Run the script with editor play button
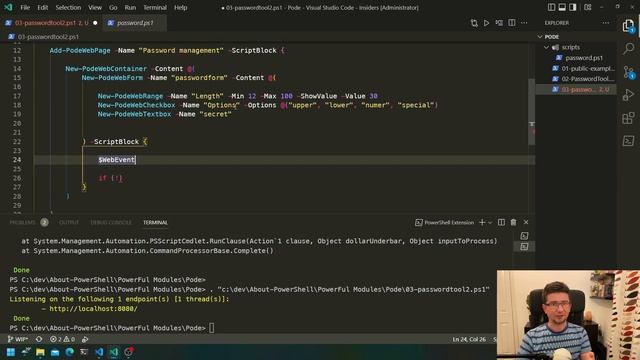This screenshot has height=360, width=640. [486, 23]
